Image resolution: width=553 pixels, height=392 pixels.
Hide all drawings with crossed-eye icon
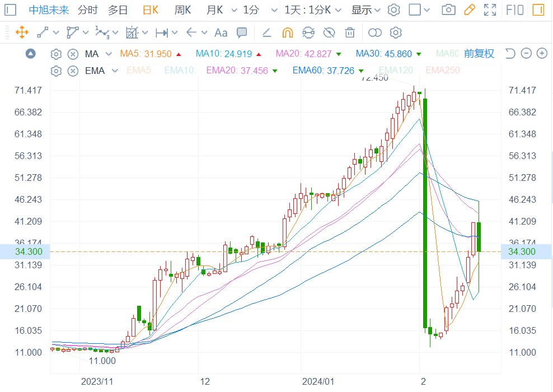(329, 32)
